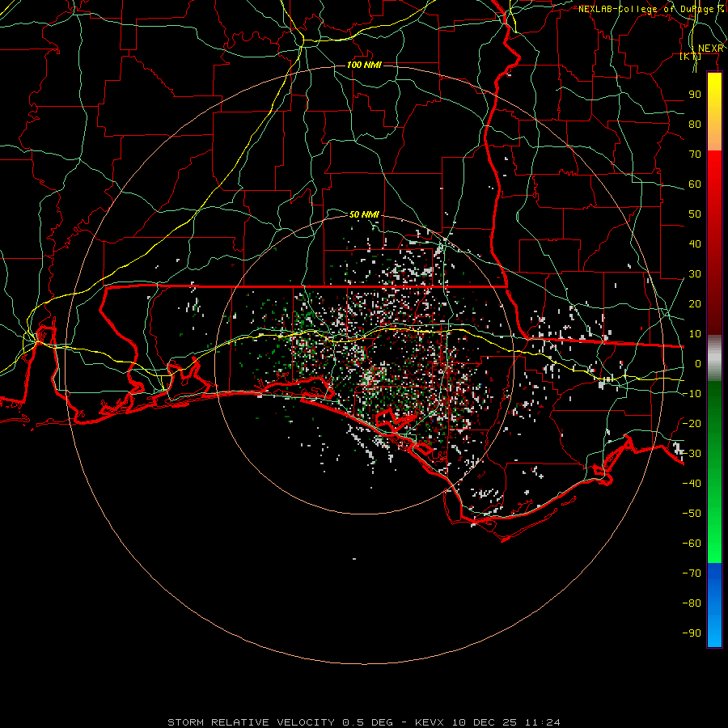Click the -10 knots scale label
This screenshot has width=728, height=728.
(692, 394)
